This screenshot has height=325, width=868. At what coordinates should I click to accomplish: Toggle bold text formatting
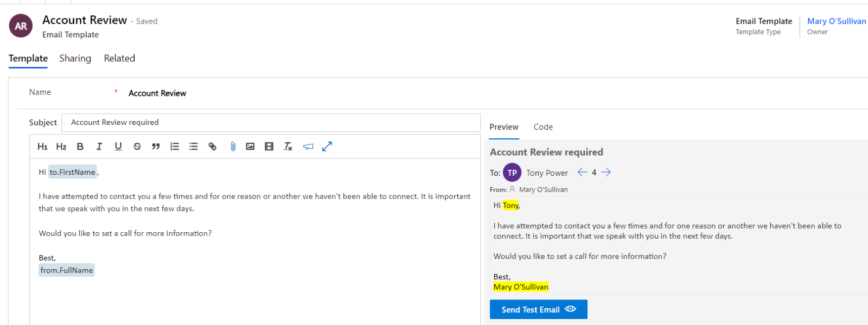[80, 146]
